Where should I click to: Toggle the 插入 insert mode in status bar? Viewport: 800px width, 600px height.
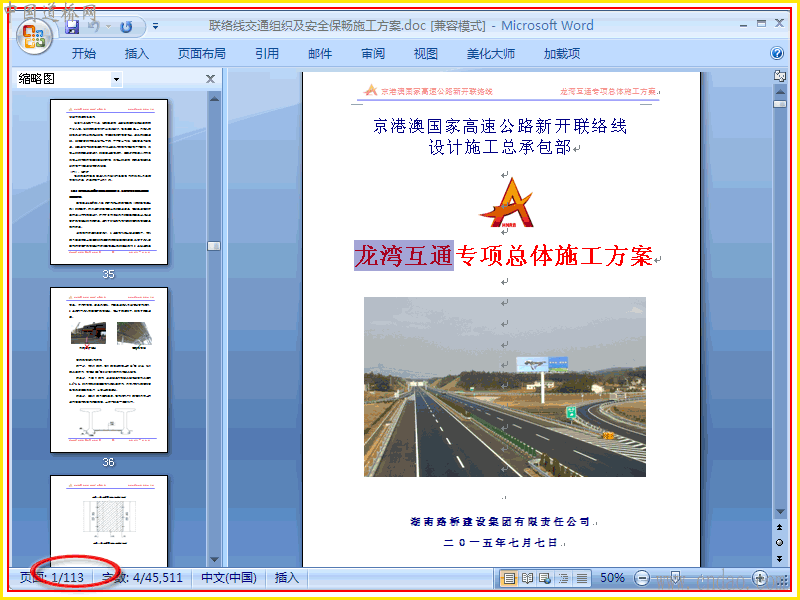coord(286,578)
